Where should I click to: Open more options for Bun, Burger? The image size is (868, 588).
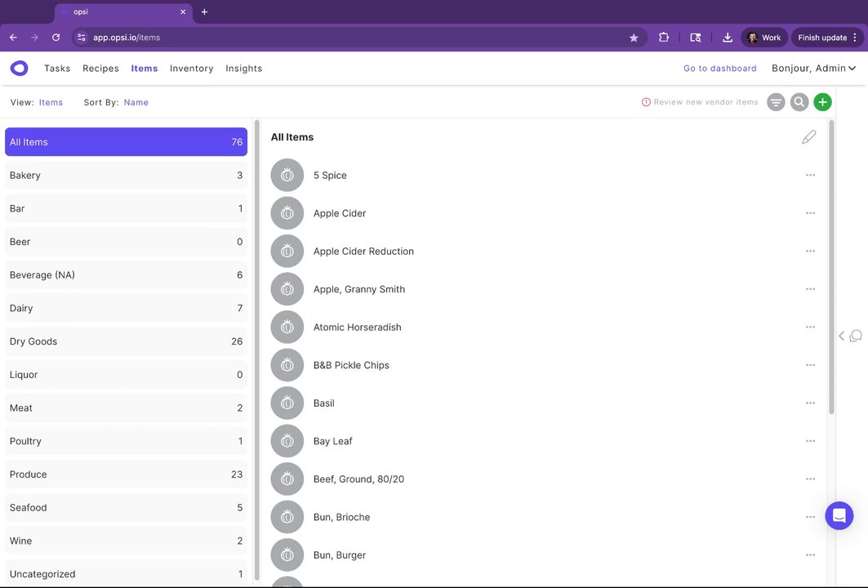click(x=810, y=555)
